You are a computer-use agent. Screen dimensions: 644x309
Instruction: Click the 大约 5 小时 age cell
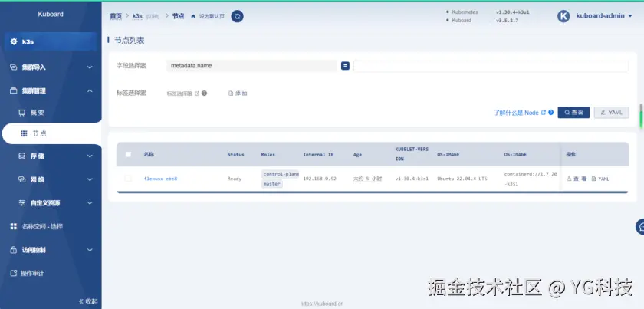coord(367,179)
